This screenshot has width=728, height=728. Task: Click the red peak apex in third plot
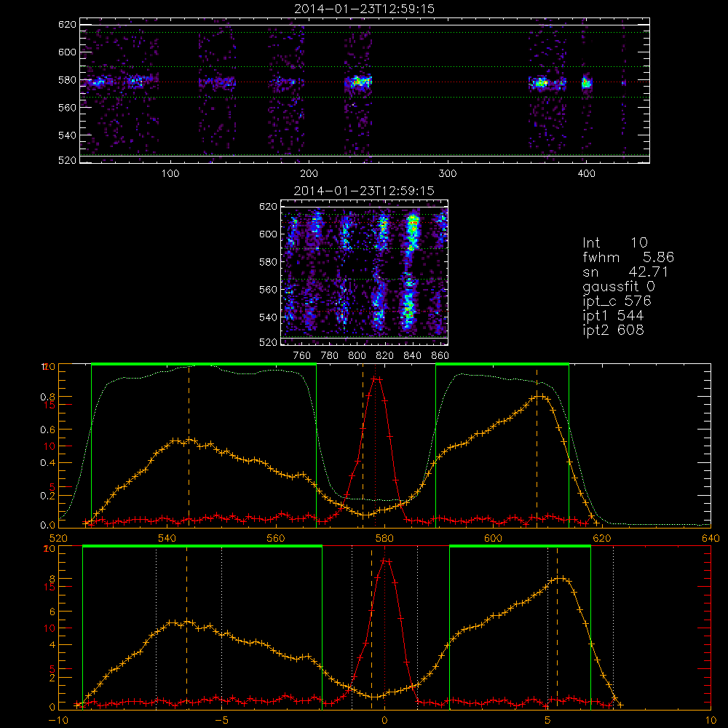click(x=376, y=379)
